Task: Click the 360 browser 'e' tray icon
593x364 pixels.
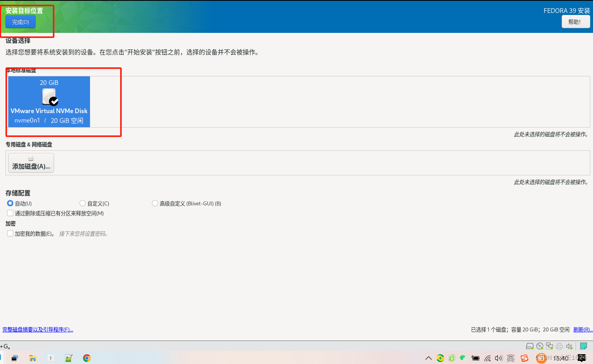Action: pyautogui.click(x=452, y=358)
